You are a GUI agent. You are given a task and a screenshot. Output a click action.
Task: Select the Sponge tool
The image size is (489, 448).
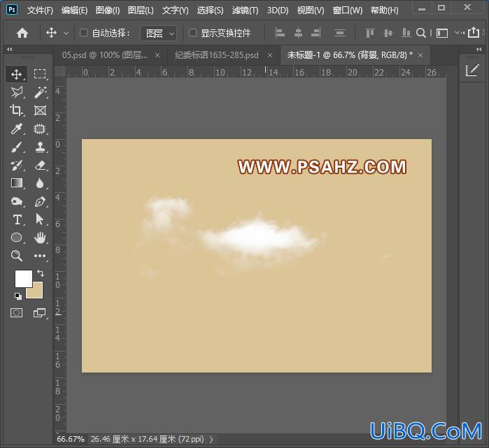coord(16,201)
